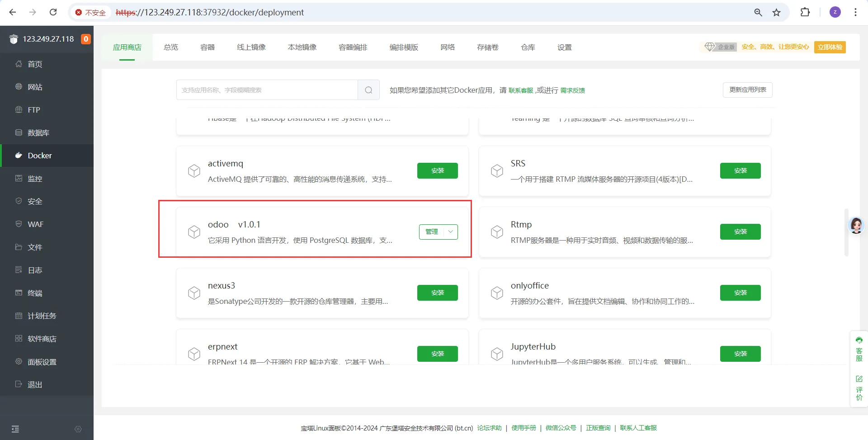Install the activemq application
This screenshot has width=868, height=440.
[438, 170]
